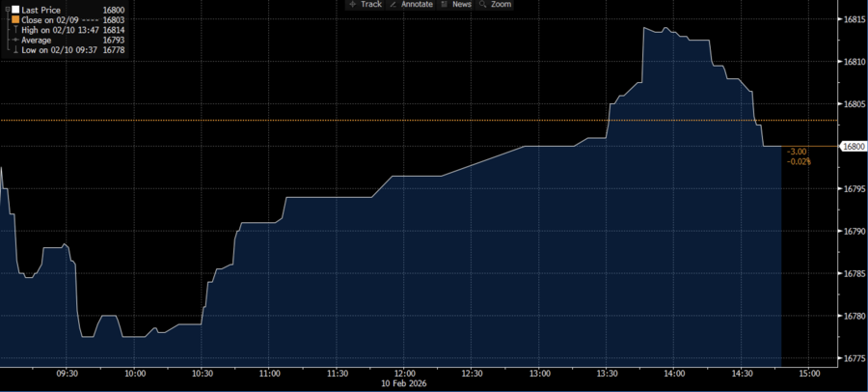Click the News icon in toolbar

(444, 5)
